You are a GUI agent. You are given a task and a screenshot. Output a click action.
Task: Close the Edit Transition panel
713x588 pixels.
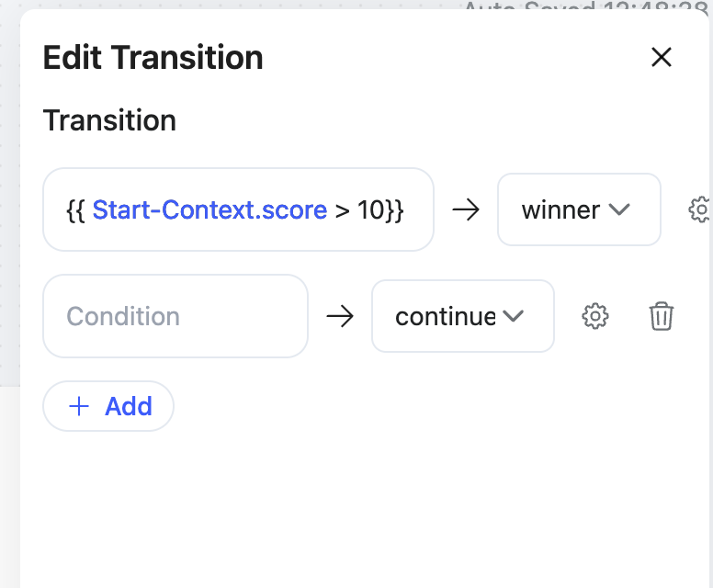[x=662, y=57]
